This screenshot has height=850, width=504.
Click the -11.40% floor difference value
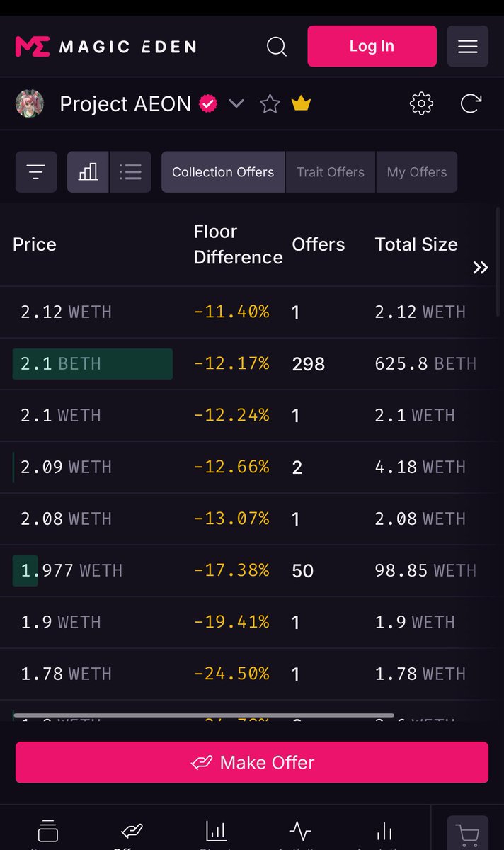coord(231,312)
